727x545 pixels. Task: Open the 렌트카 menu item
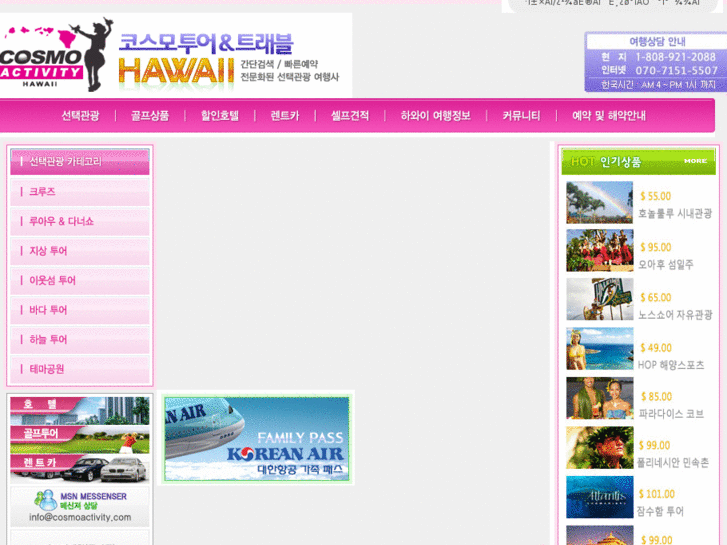coord(285,115)
